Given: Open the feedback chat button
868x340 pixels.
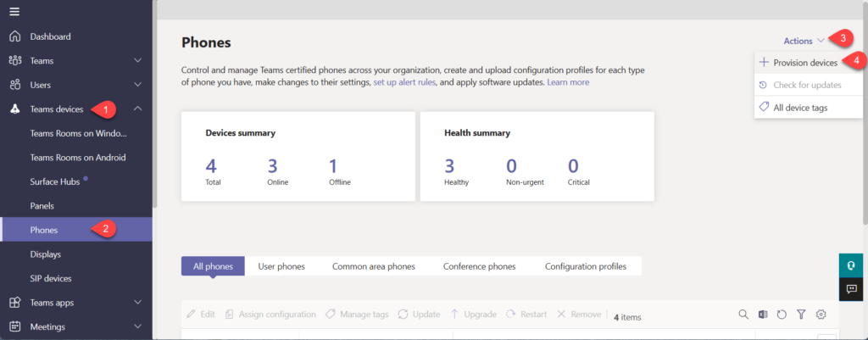Looking at the screenshot, I should (851, 289).
